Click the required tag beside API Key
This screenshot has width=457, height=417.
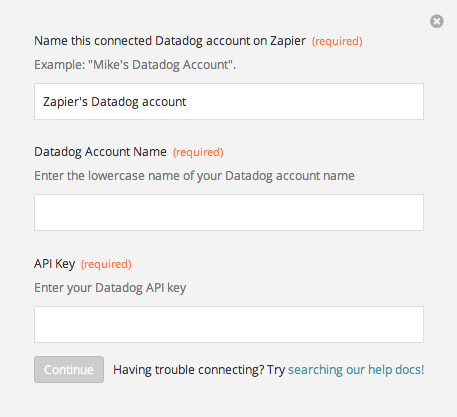pos(106,264)
